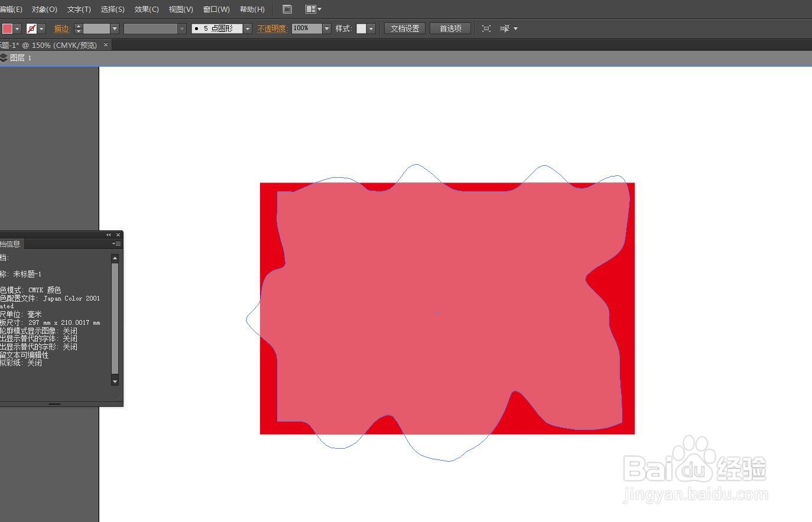The image size is (812, 522).
Task: Click the 首选项 button
Action: click(x=450, y=28)
